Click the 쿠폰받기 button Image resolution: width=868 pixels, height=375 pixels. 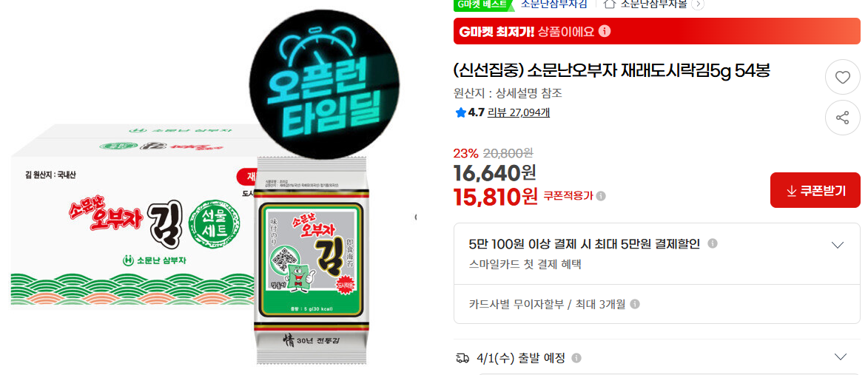(x=815, y=190)
